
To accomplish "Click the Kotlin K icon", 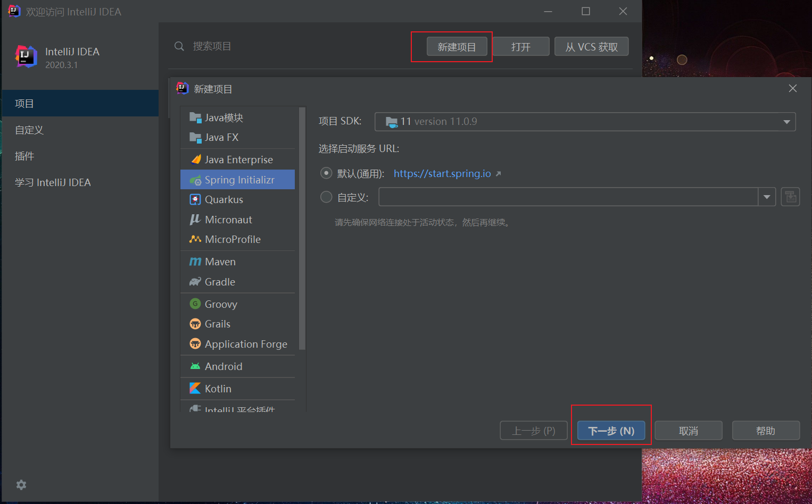I will [x=195, y=389].
